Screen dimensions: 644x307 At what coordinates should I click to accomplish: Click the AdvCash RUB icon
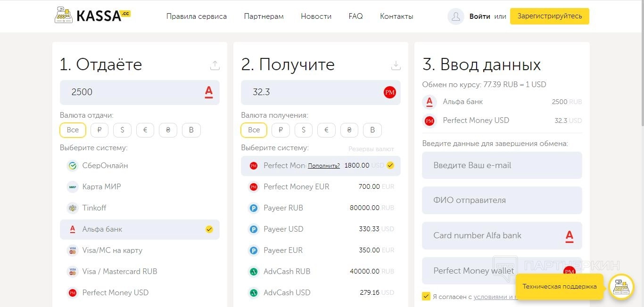point(254,272)
